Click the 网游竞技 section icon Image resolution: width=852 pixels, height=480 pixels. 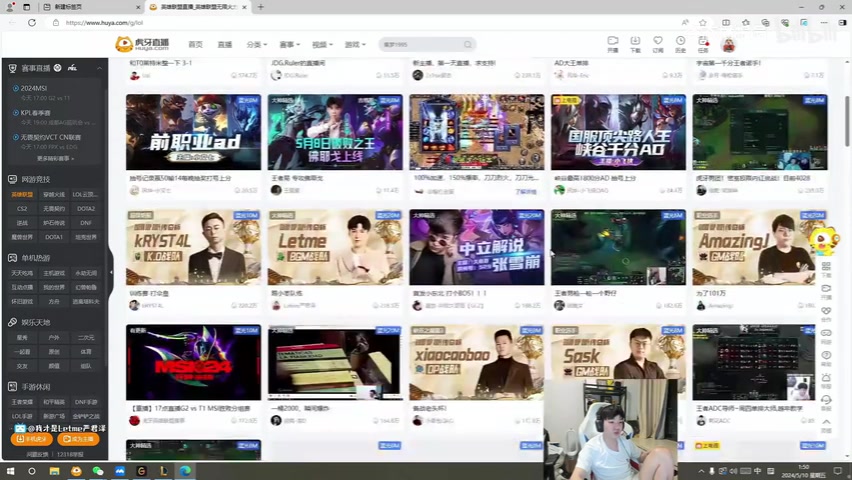point(12,179)
